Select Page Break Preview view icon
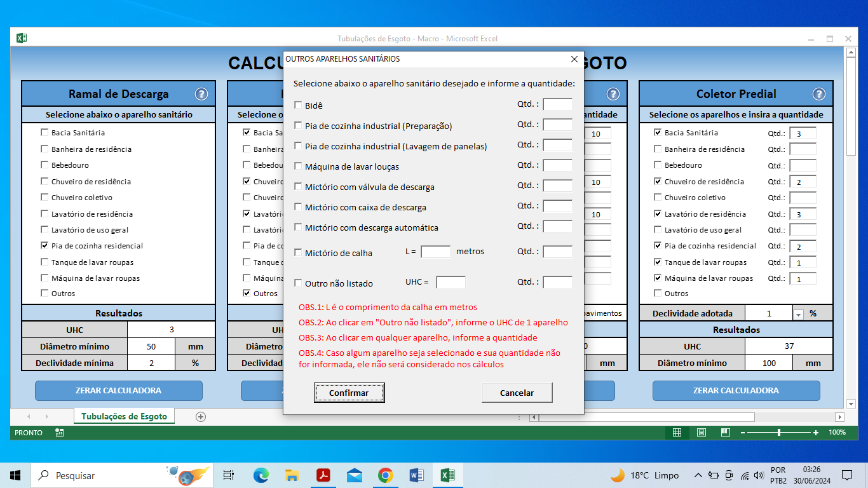This screenshot has width=868, height=488. (x=725, y=433)
